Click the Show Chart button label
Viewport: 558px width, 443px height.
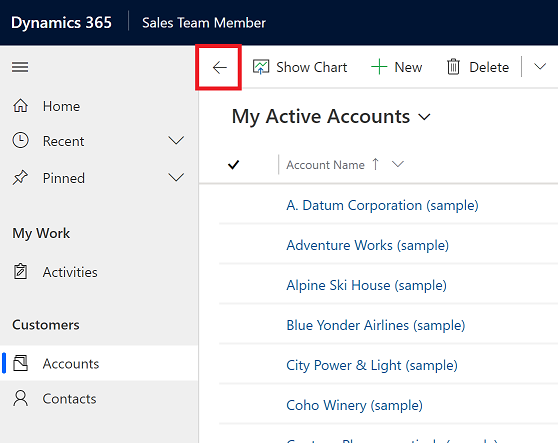coord(312,67)
